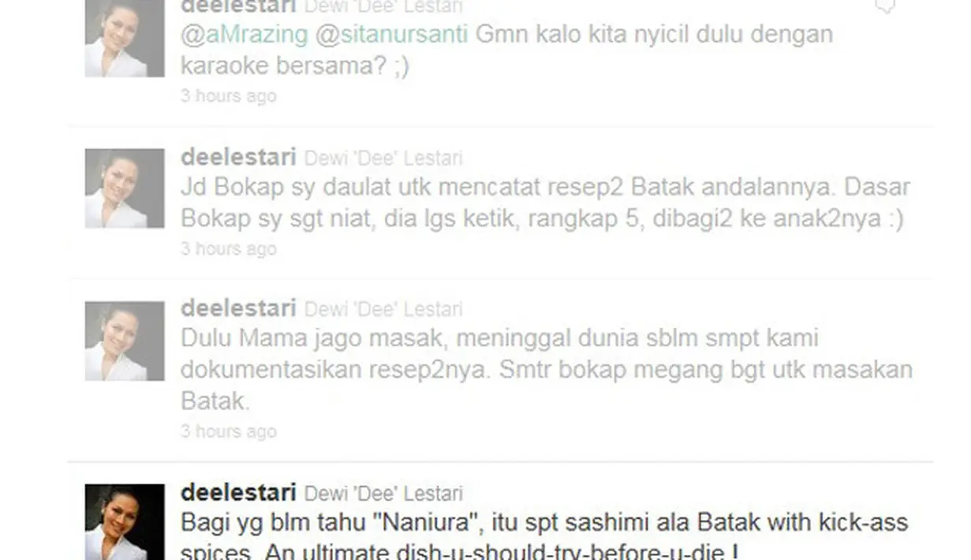Open the @sitanursanti mention link
The width and height of the screenshot is (971, 560).
pos(391,35)
